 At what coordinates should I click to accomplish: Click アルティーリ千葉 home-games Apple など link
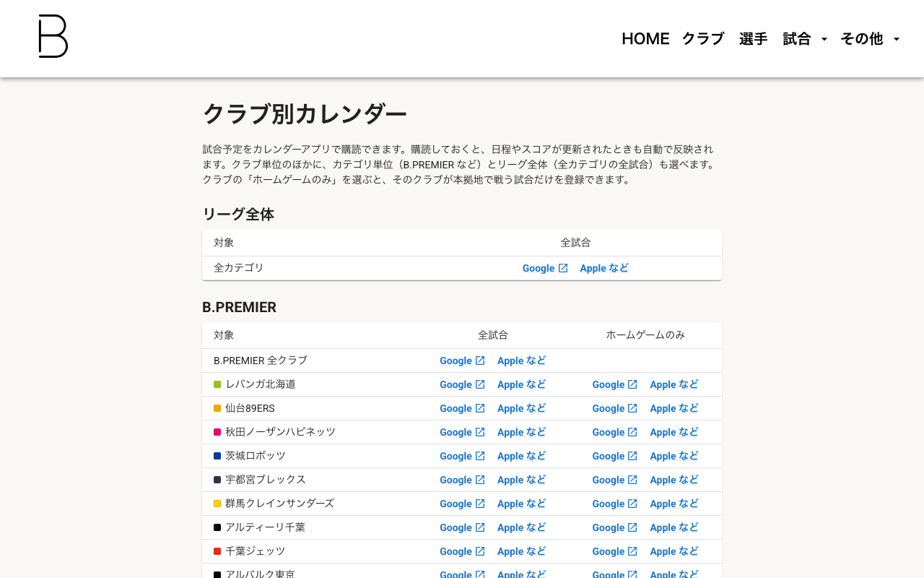674,527
